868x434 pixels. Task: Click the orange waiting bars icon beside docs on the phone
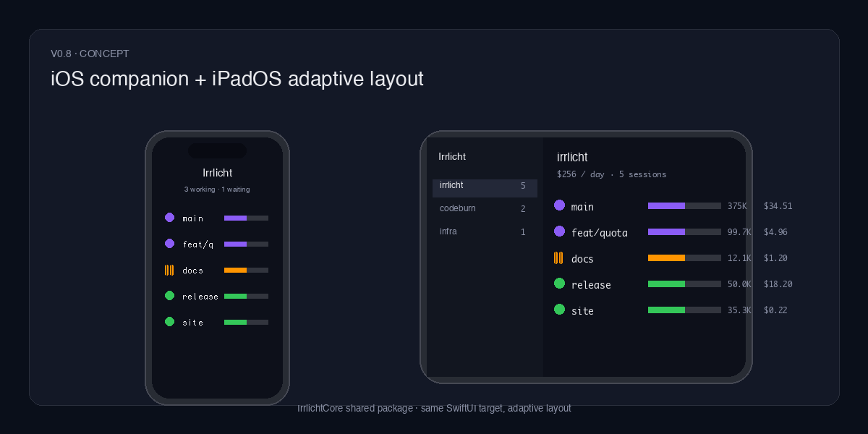pyautogui.click(x=169, y=270)
